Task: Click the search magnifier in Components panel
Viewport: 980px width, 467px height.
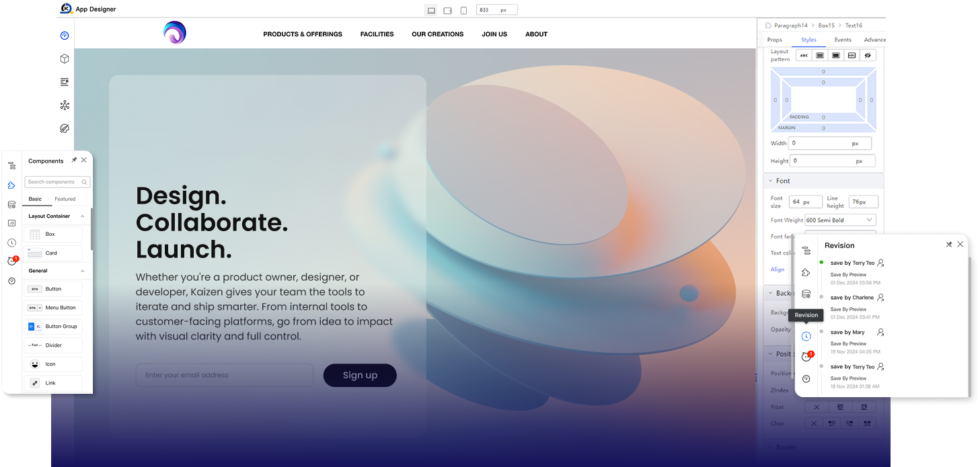Action: point(84,182)
